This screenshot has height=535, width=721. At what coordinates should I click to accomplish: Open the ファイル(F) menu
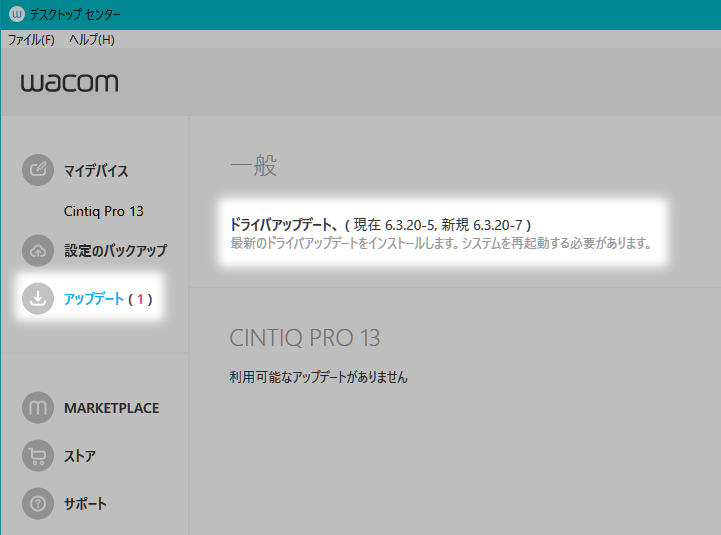[31, 40]
